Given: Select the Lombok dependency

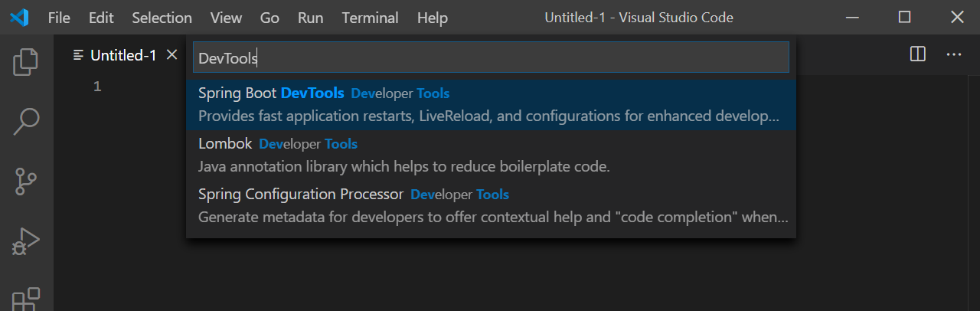Looking at the screenshot, I should pyautogui.click(x=491, y=155).
